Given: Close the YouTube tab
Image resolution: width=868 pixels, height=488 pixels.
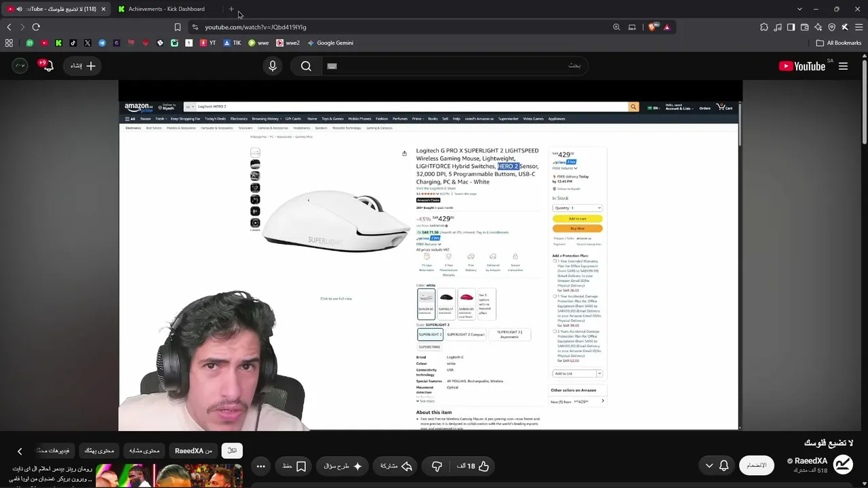Looking at the screenshot, I should point(103,9).
